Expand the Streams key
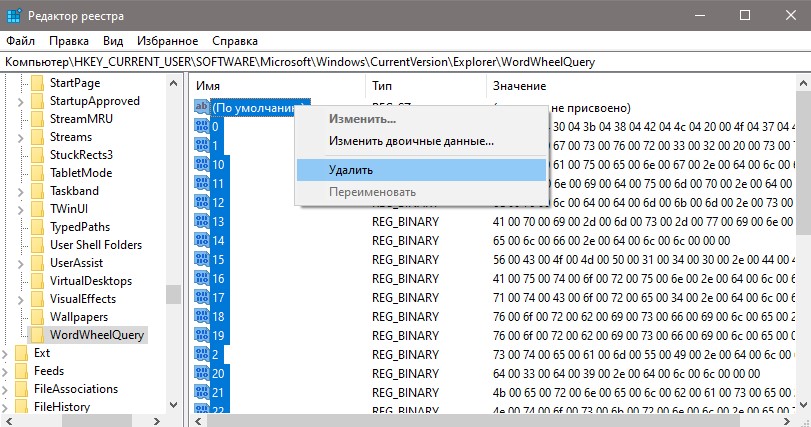Screen dimensions: 811x427 tap(21, 138)
